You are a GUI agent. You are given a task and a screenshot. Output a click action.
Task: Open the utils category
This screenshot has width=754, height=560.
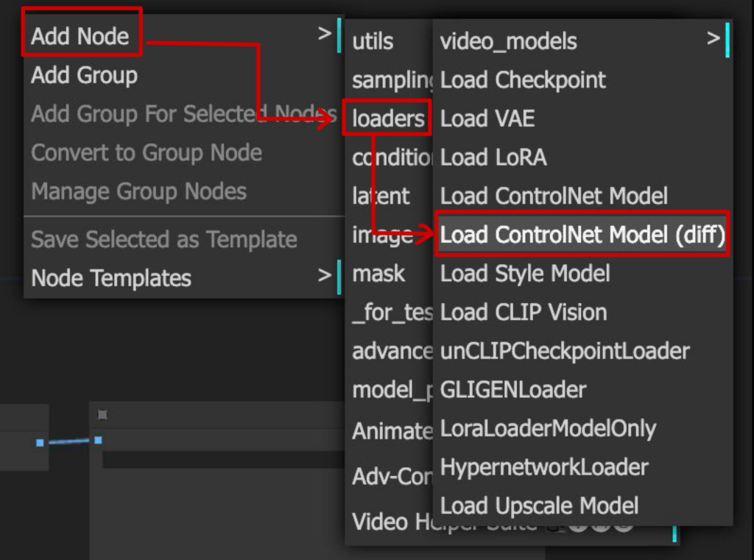coord(373,41)
